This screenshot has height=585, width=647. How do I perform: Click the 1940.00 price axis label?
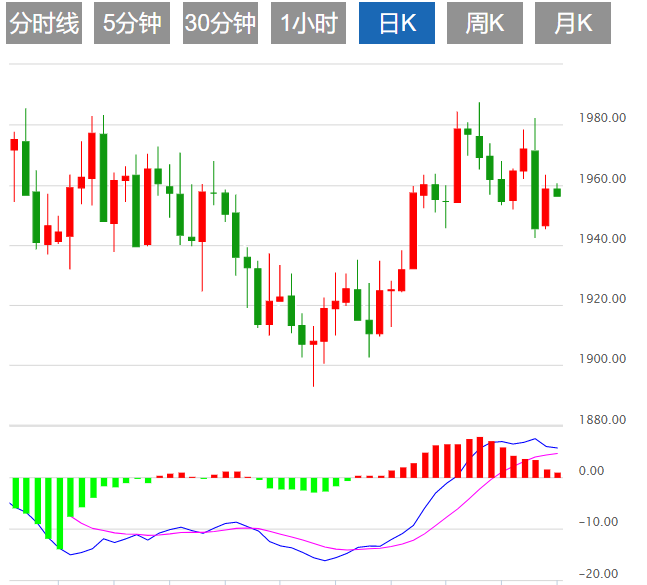pyautogui.click(x=602, y=238)
